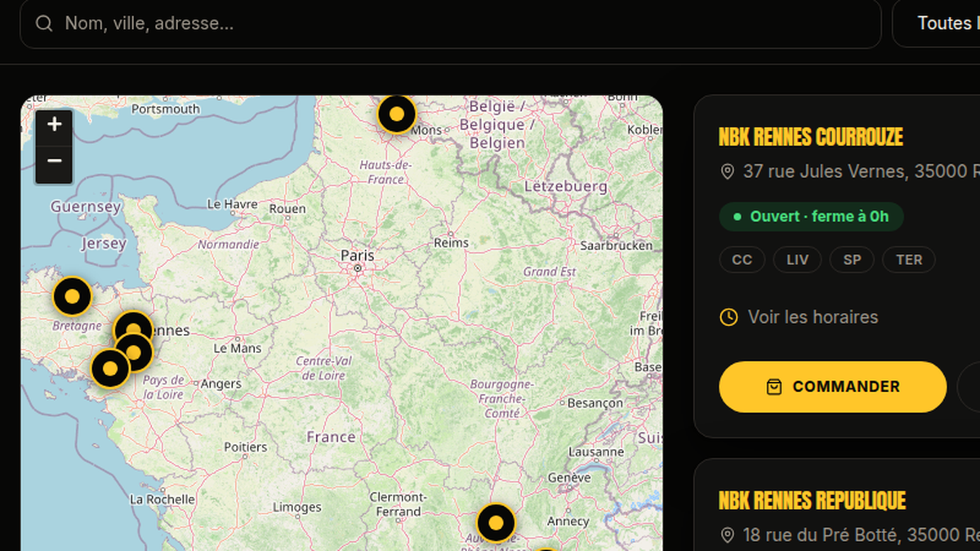
Task: Select the SP service tag
Action: tap(852, 260)
